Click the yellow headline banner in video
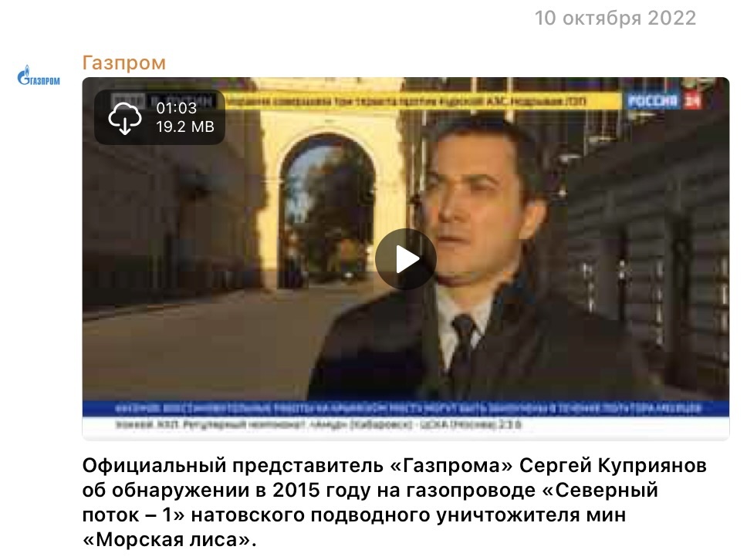The image size is (747, 560). click(422, 101)
